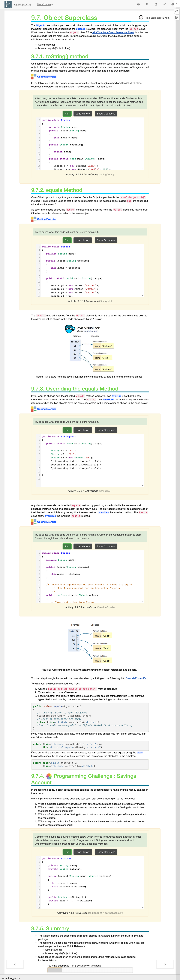Load History for activity 9.7.3.2 OverrideEquals
180x980 pixels.
[82, 546]
